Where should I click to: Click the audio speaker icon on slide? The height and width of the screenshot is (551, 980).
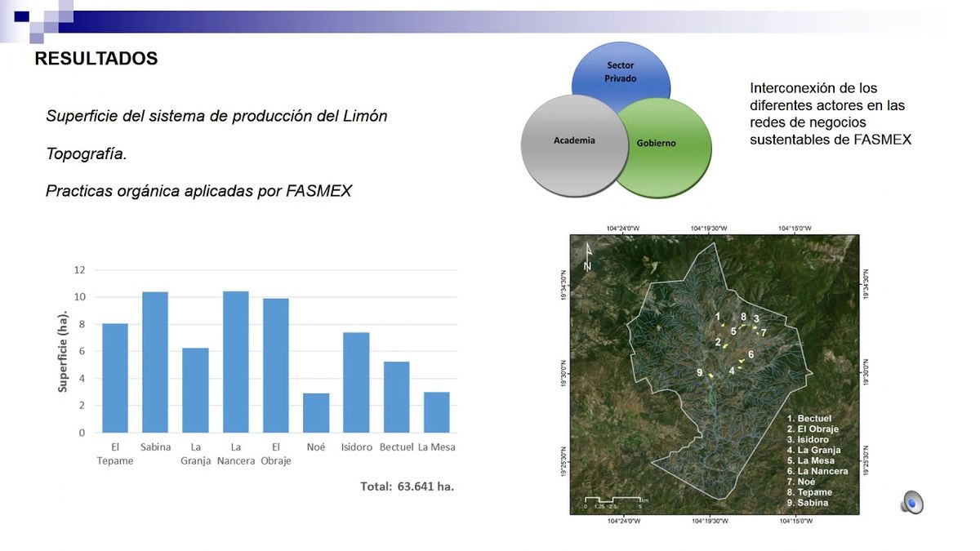coord(911,502)
